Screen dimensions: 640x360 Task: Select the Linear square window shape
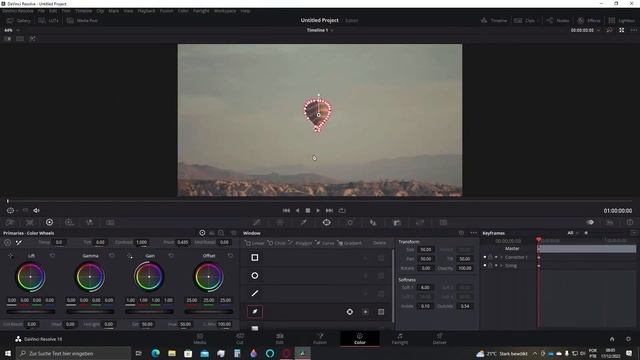pyautogui.click(x=255, y=258)
